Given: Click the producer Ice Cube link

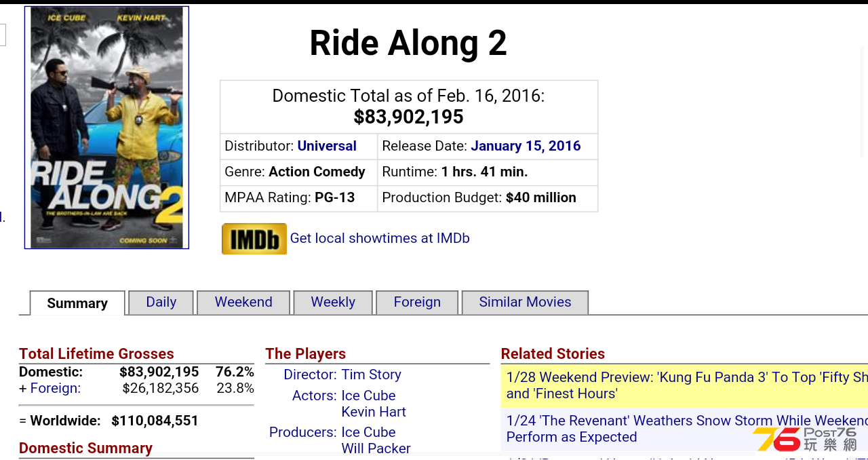Looking at the screenshot, I should 368,432.
